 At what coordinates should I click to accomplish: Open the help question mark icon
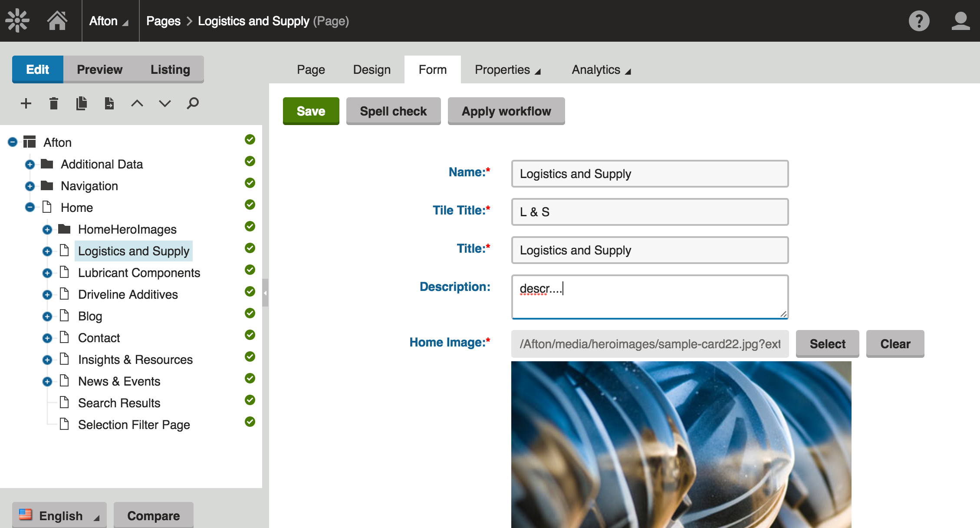[x=919, y=21]
